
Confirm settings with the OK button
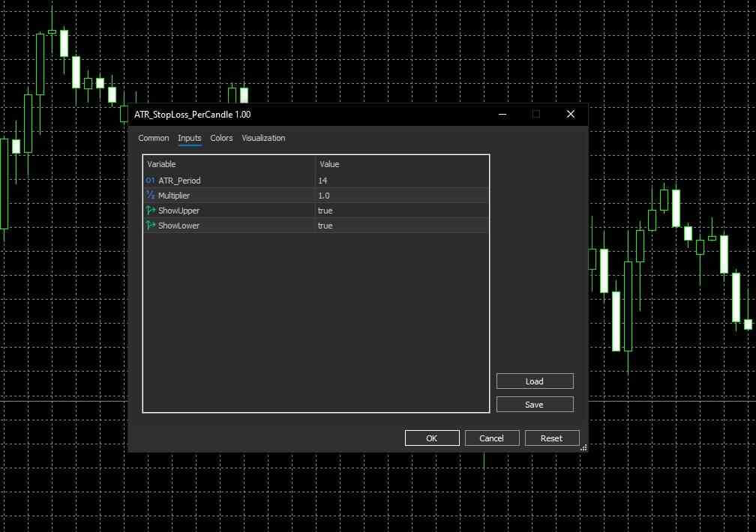click(x=432, y=438)
